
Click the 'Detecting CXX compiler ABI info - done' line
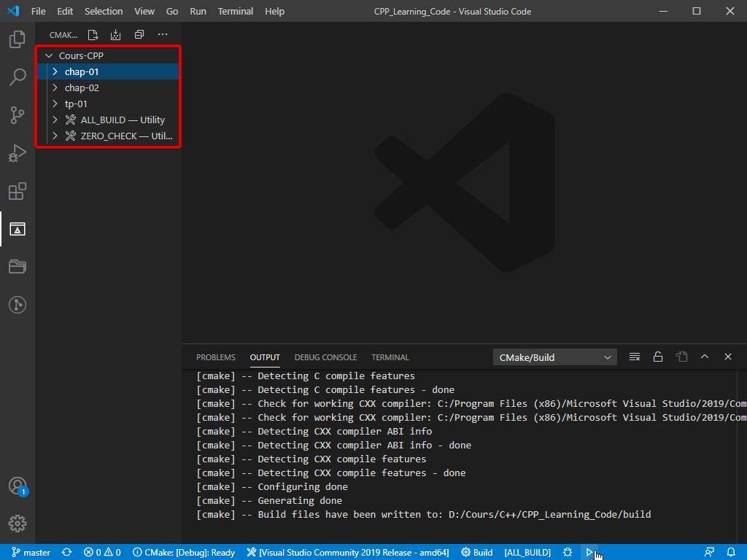click(334, 446)
